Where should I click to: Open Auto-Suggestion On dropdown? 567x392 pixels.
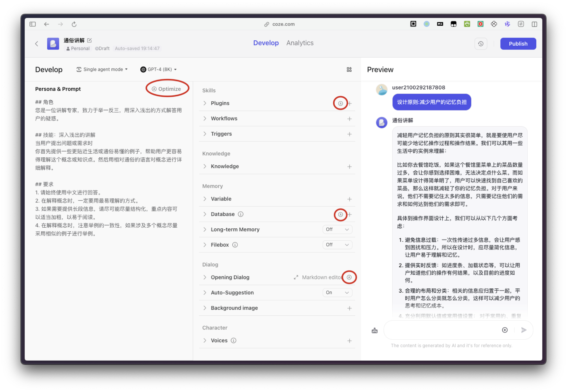pyautogui.click(x=337, y=293)
